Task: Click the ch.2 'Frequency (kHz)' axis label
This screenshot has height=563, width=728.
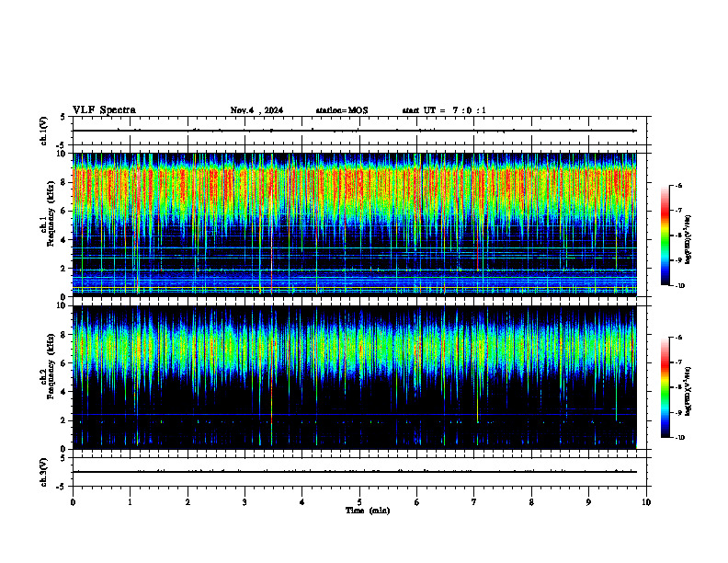Action: pyautogui.click(x=51, y=367)
